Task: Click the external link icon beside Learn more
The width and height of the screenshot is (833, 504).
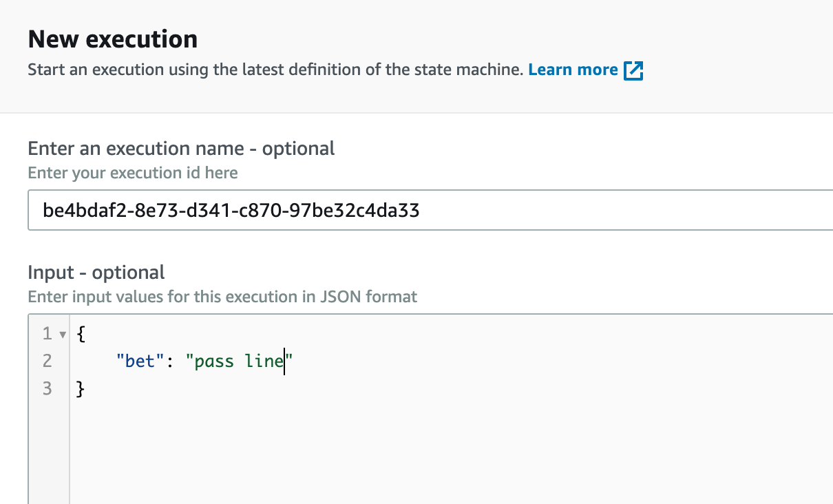Action: 633,70
